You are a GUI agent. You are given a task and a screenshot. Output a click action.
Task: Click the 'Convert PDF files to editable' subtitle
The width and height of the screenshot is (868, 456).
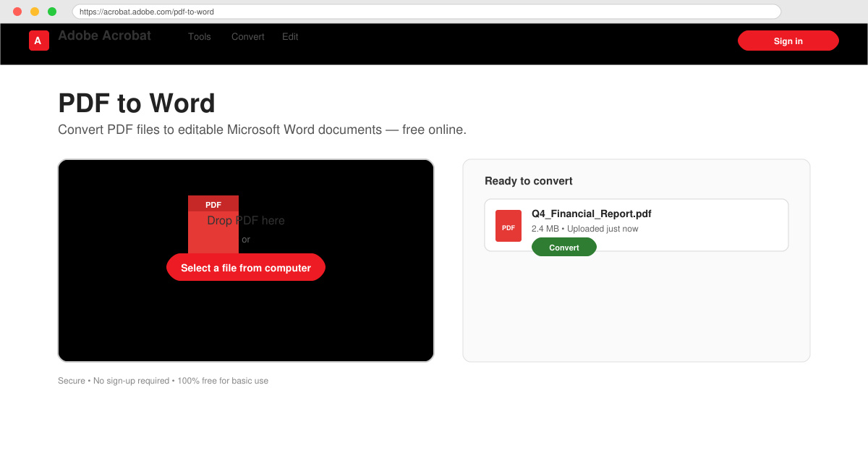(x=262, y=130)
